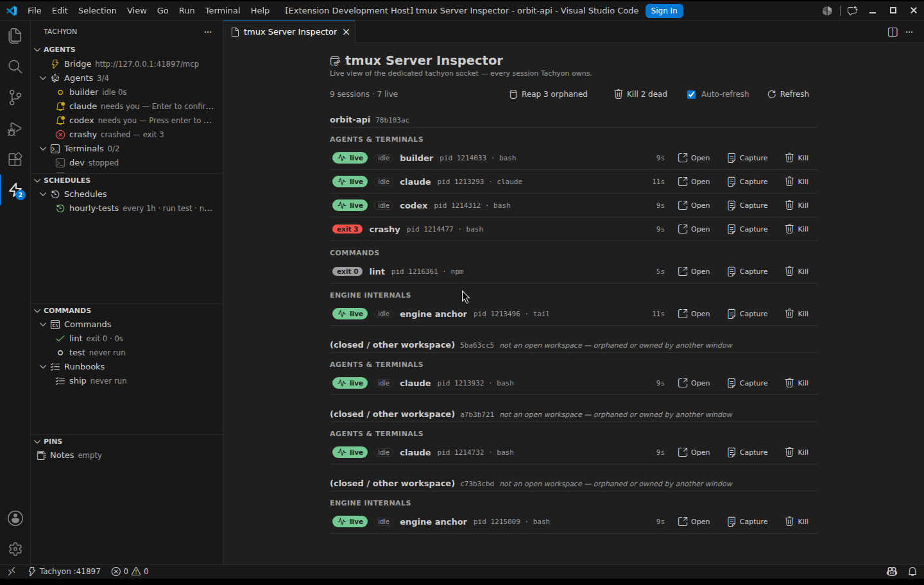Click the chat toggle icon in title bar

click(852, 10)
